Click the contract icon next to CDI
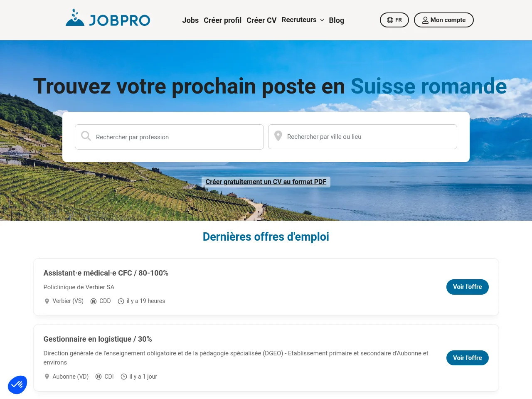 pos(99,377)
